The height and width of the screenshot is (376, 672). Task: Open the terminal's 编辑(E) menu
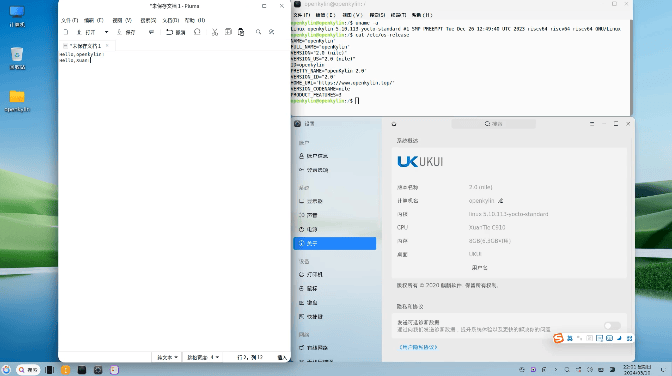click(x=325, y=15)
